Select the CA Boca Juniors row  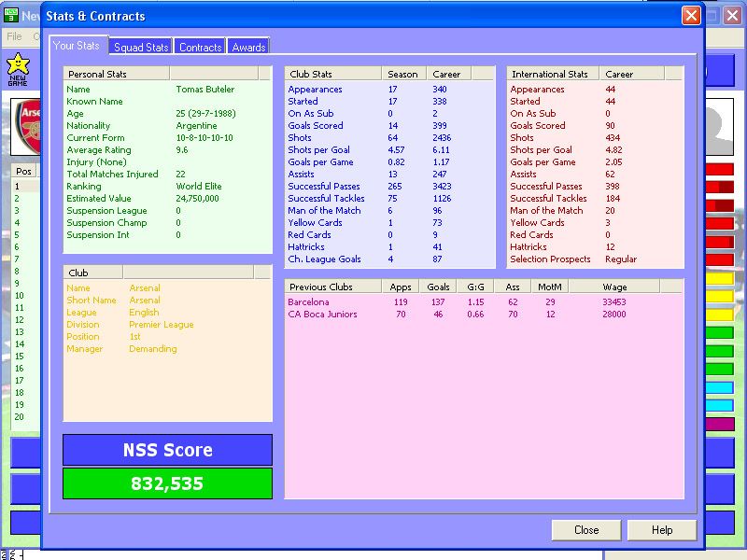tap(322, 315)
